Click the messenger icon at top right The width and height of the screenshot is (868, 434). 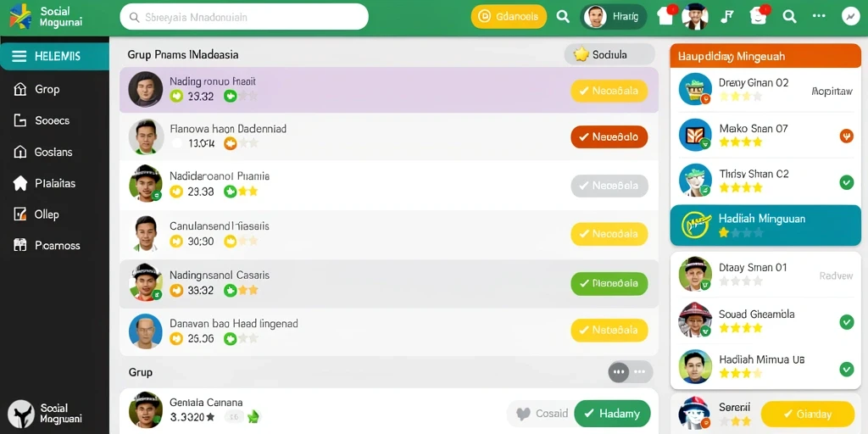point(850,17)
